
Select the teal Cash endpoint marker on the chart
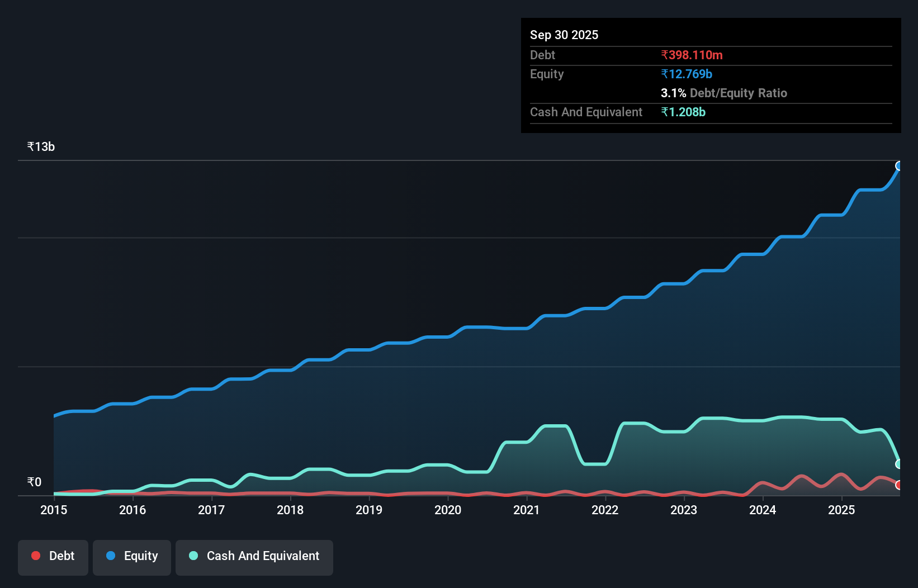[899, 464]
